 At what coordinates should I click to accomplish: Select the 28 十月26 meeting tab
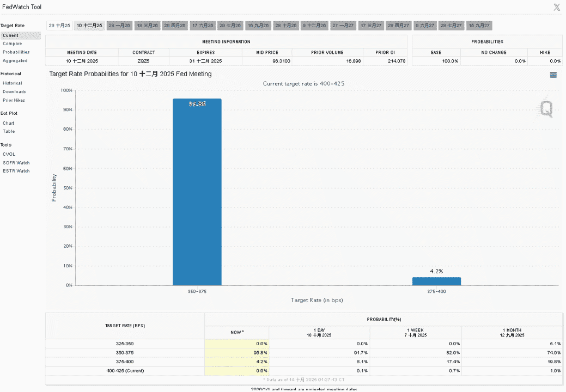[286, 26]
